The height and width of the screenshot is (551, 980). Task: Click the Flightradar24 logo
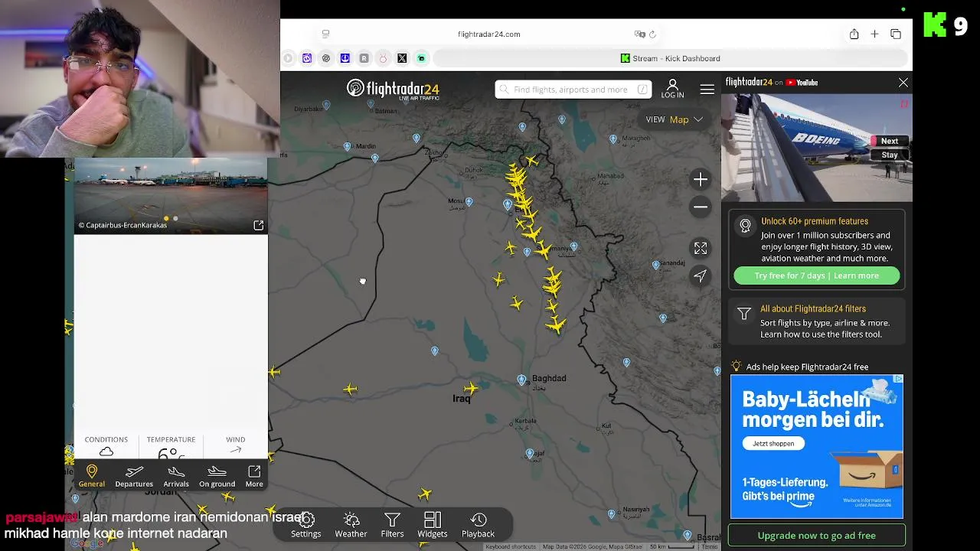pos(393,90)
